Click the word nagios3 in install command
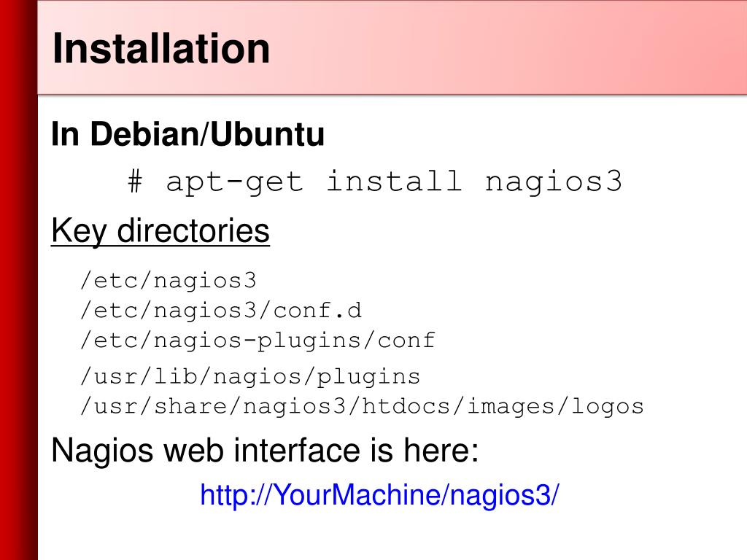Viewport: 747px width, 560px height. tap(554, 182)
